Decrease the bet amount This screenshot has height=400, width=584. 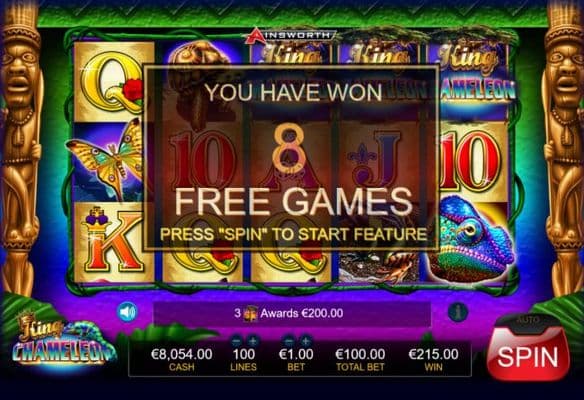pos(289,341)
